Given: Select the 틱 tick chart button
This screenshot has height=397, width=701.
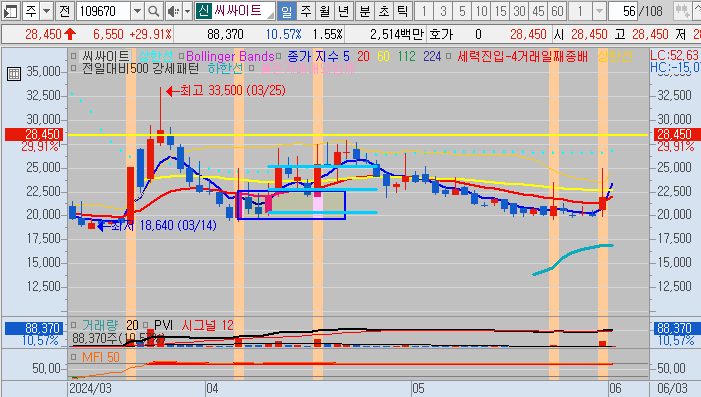Looking at the screenshot, I should (402, 11).
